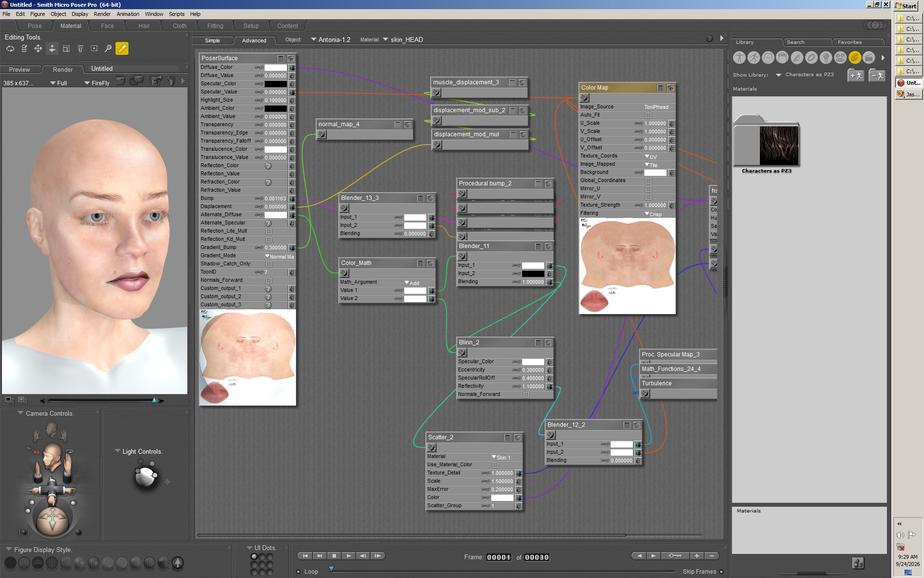Select the Magnifier tool in Editing Tools
Viewport: 924px width, 578px height.
pos(108,49)
